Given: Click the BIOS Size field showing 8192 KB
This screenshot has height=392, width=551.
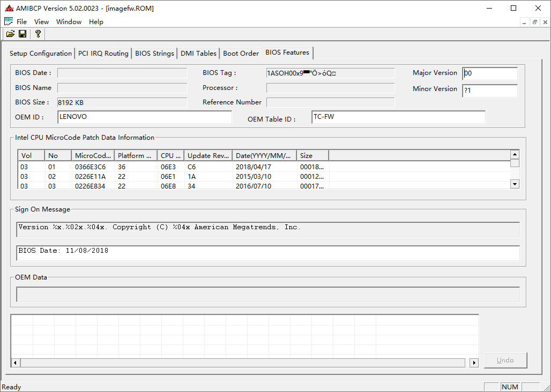Looking at the screenshot, I should tap(122, 102).
